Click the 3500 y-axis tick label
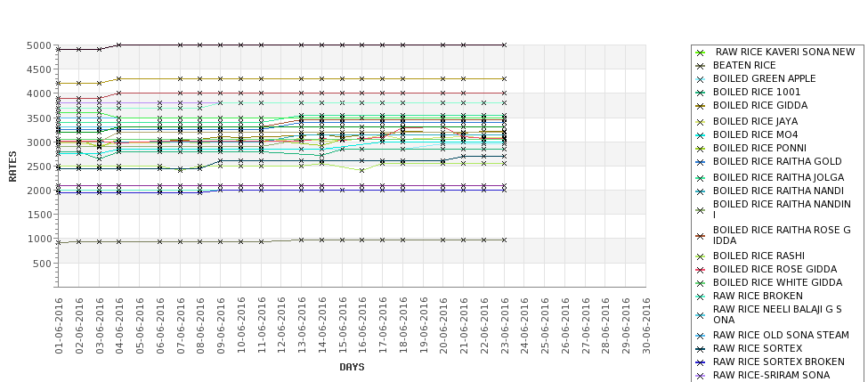This screenshot has width=868, height=382. pyautogui.click(x=39, y=118)
